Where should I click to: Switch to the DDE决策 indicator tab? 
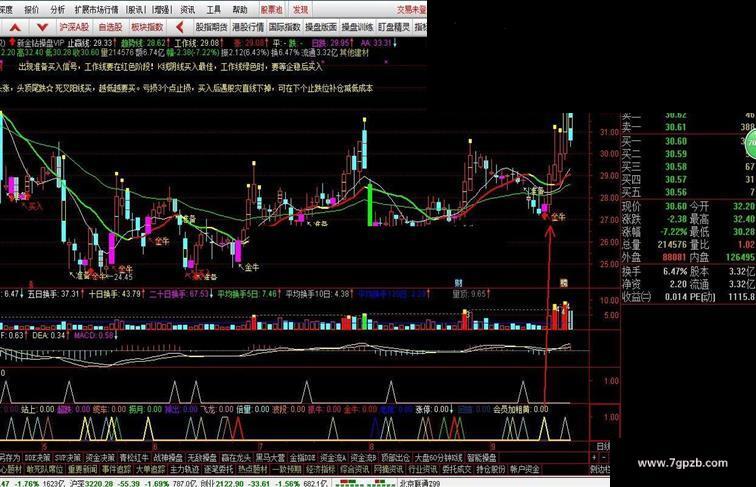[37, 458]
